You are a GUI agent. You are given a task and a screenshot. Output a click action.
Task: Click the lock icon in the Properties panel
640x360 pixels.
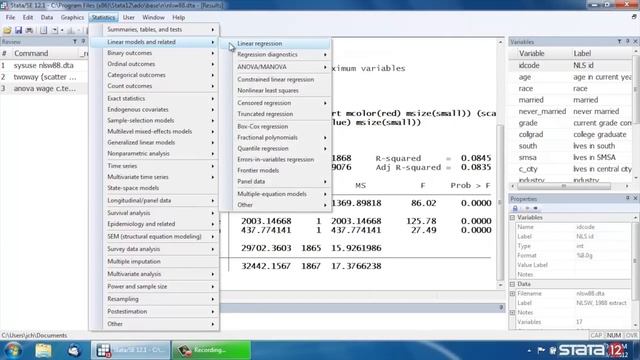point(515,208)
